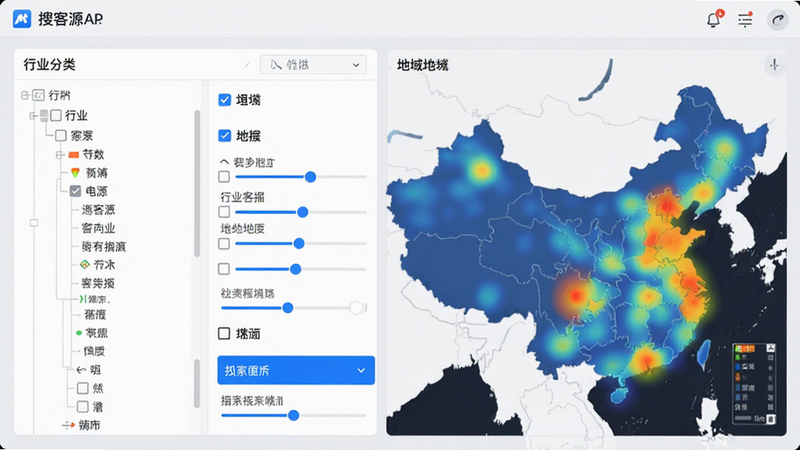Check the upper box near the tree bottom
800x450 pixels.
(x=83, y=388)
